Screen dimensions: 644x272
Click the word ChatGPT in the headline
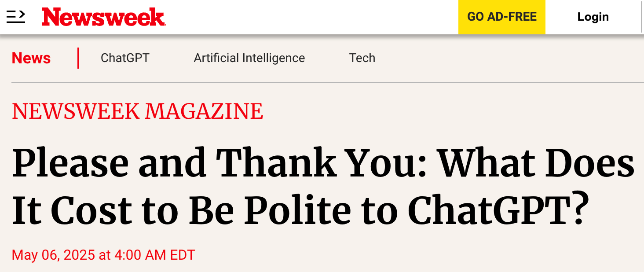(x=498, y=210)
